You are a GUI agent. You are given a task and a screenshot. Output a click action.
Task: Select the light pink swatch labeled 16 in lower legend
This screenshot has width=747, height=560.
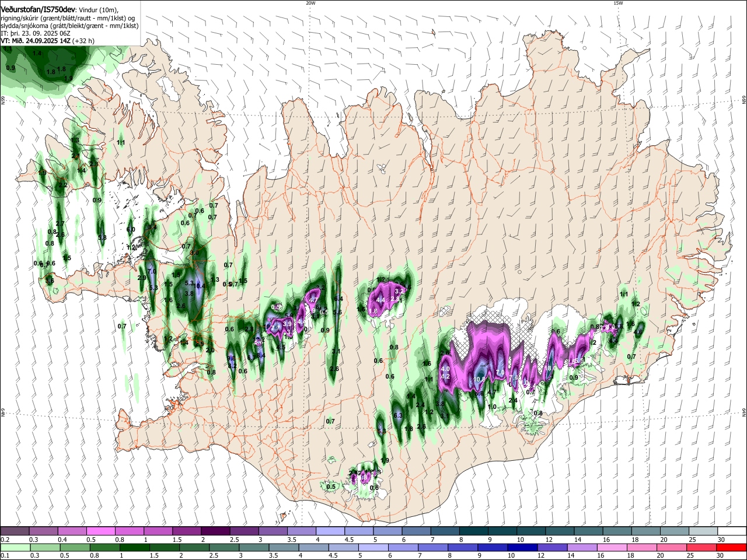coord(612,547)
